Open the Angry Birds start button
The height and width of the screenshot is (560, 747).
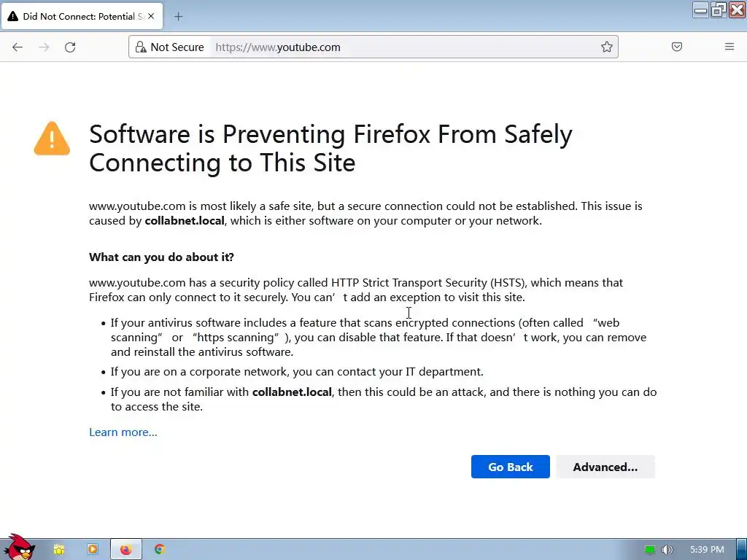tap(18, 548)
